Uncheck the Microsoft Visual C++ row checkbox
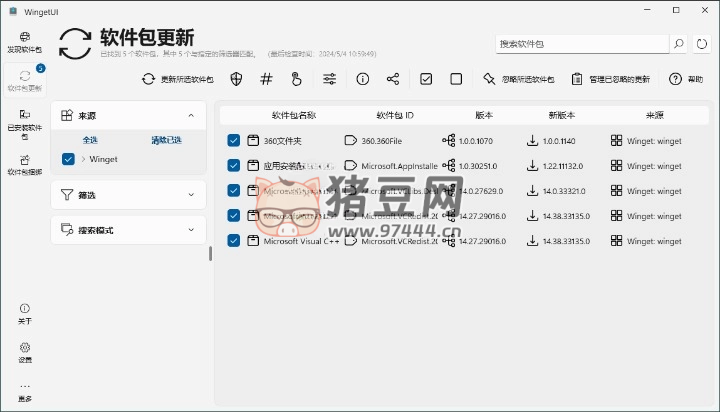The width and height of the screenshot is (720, 412). (234, 241)
